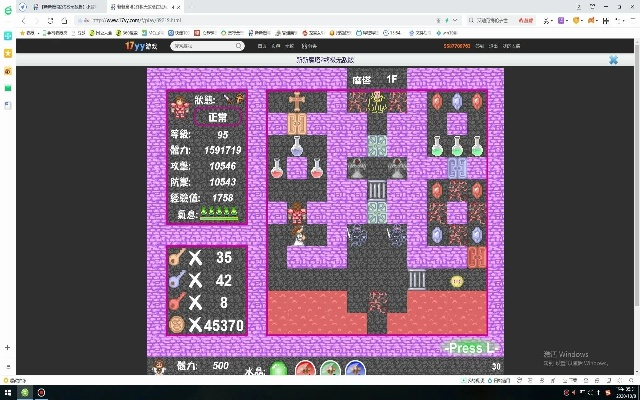Click the yellow key count row
Image resolution: width=640 pixels, height=400 pixels.
coord(207,258)
